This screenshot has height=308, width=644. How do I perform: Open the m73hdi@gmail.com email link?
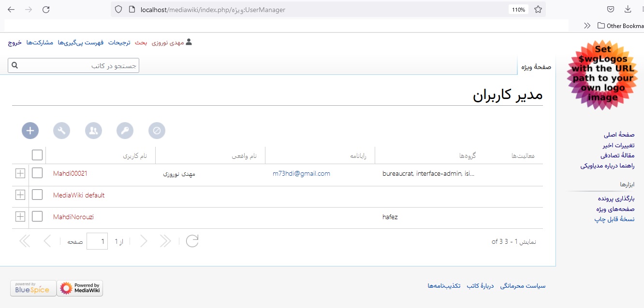click(301, 173)
